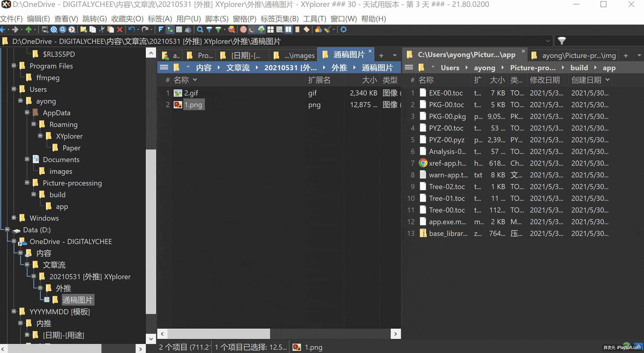Expand the [日期]-[用途] tree node
This screenshot has height=353, width=644.
point(27,335)
